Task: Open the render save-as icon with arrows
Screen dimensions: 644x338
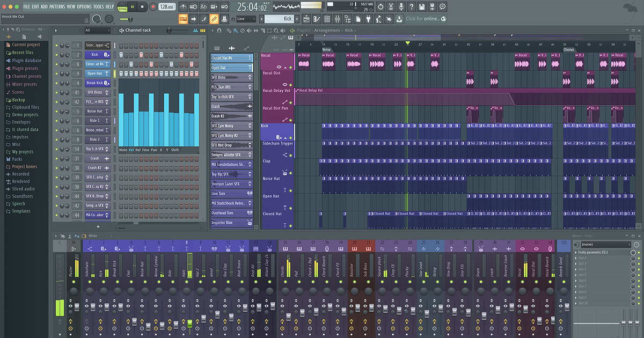Action: click(432, 6)
